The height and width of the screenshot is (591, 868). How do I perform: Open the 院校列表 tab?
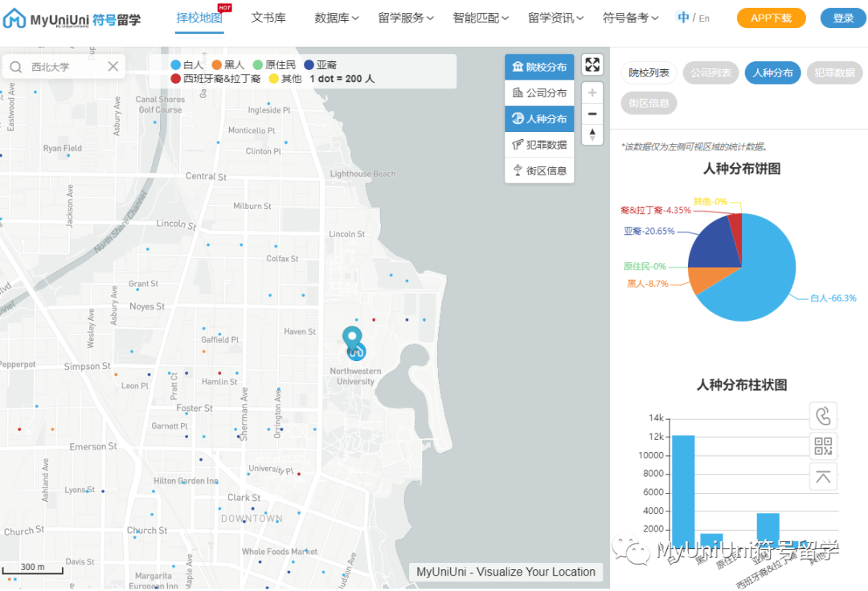(649, 72)
